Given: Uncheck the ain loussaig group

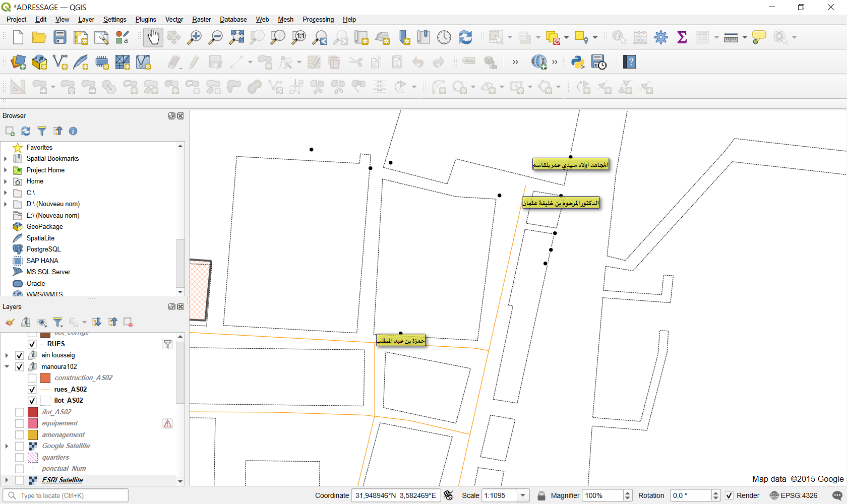Looking at the screenshot, I should pyautogui.click(x=20, y=355).
